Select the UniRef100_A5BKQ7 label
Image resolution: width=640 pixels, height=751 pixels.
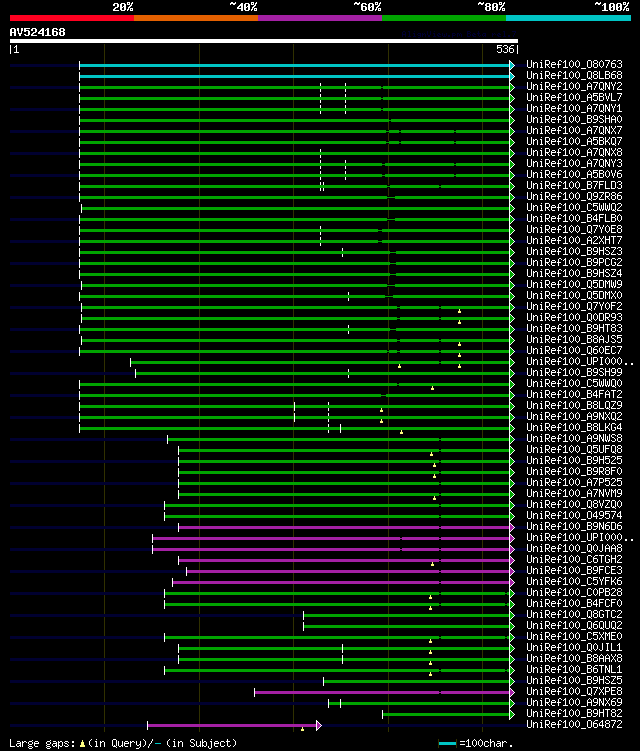[x=574, y=141]
